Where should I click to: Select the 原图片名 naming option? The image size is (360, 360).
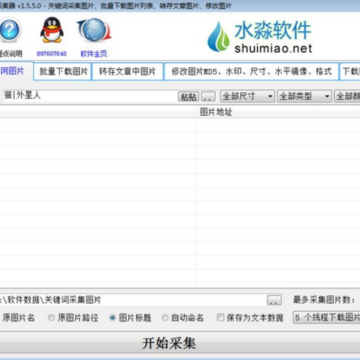pyautogui.click(x=18, y=318)
